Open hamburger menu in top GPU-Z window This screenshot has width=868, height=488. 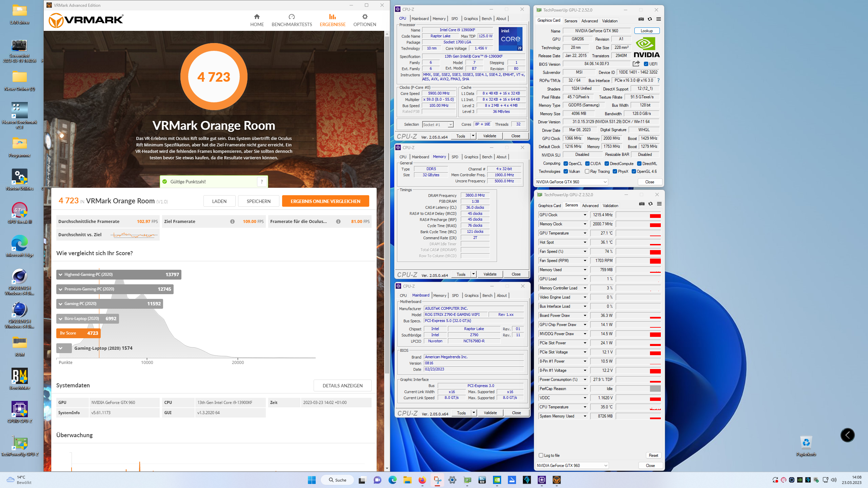tap(658, 19)
